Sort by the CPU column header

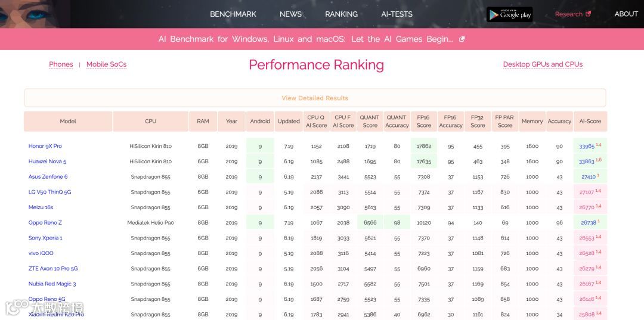click(x=150, y=122)
